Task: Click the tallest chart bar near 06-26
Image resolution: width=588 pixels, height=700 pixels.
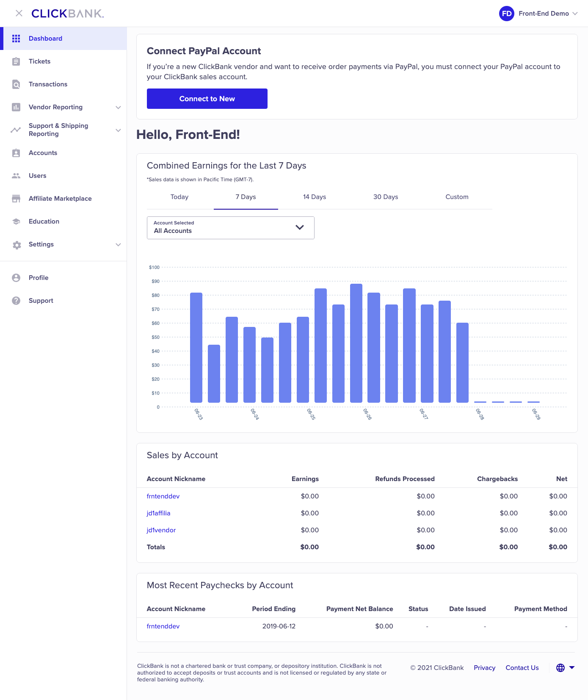Action: pyautogui.click(x=356, y=343)
